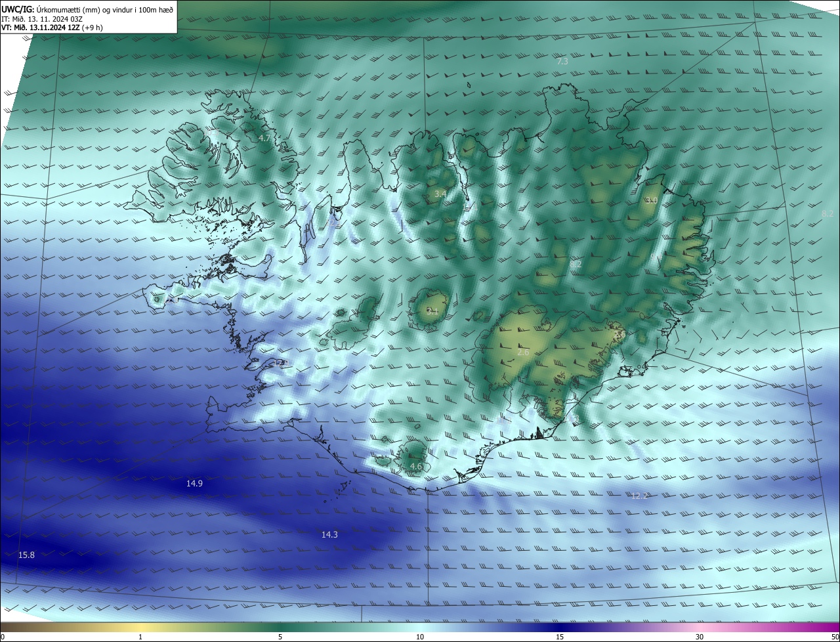Image resolution: width=840 pixels, height=642 pixels.
Task: Click the title "Úrkomumætti (mm) og vindur i 100m hæð"
Action: [x=104, y=9]
